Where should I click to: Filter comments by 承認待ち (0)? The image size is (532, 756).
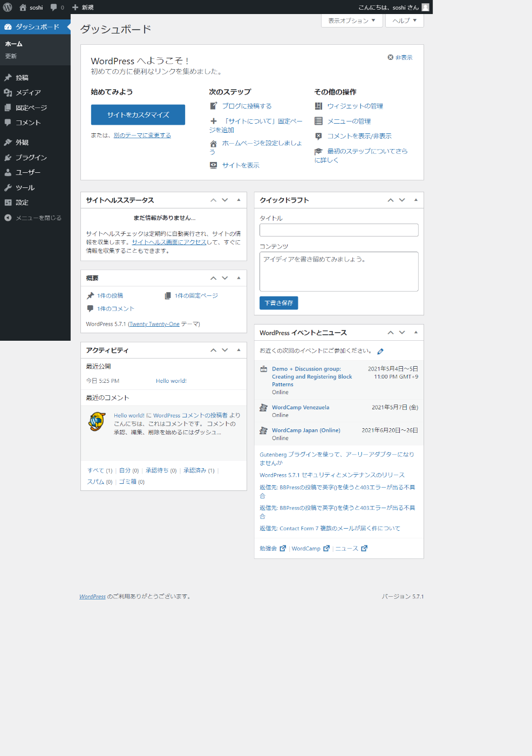click(x=161, y=470)
